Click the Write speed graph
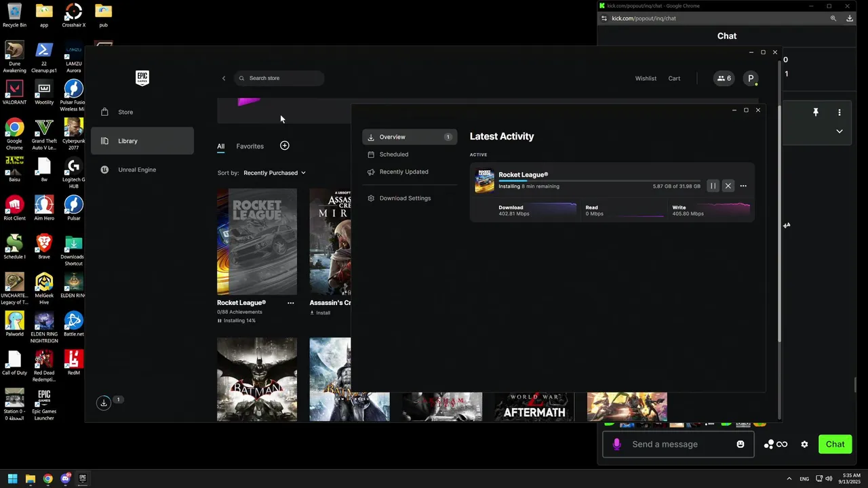 (711, 210)
